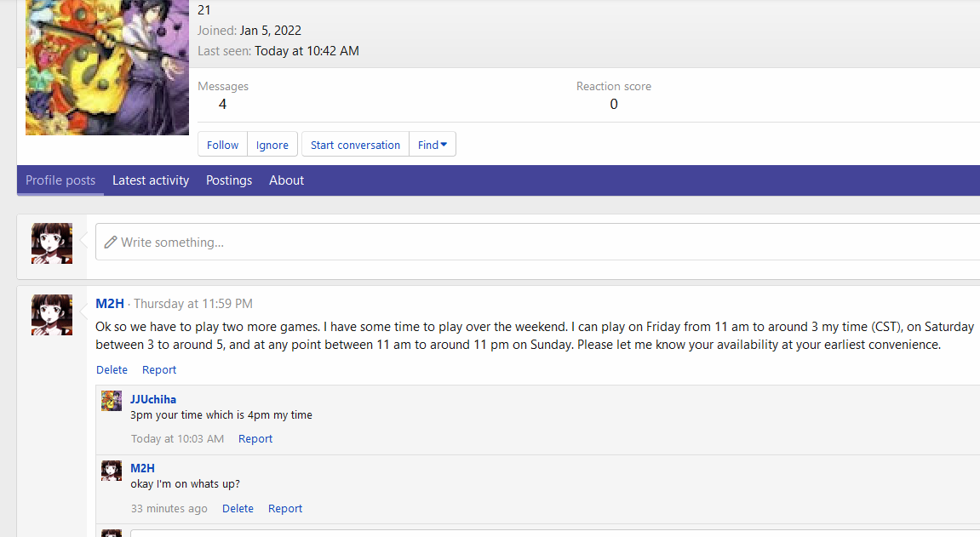Click the pencil icon in Write something field
Viewport: 980px width, 537px height.
pyautogui.click(x=111, y=243)
